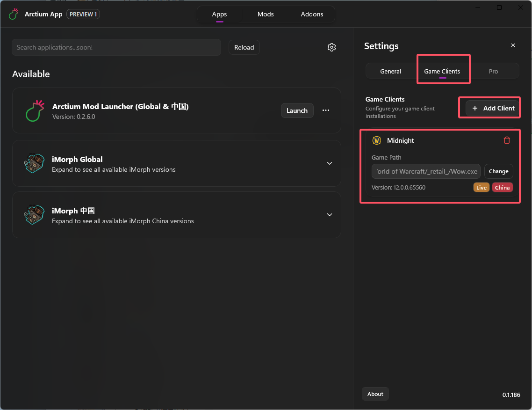This screenshot has width=532, height=410.
Task: Switch to the Mods tab
Action: [266, 14]
